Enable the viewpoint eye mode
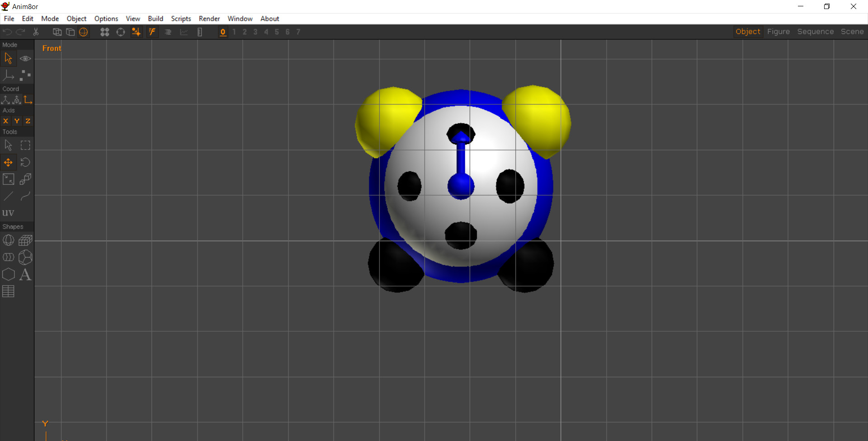The height and width of the screenshot is (441, 868). click(x=25, y=58)
